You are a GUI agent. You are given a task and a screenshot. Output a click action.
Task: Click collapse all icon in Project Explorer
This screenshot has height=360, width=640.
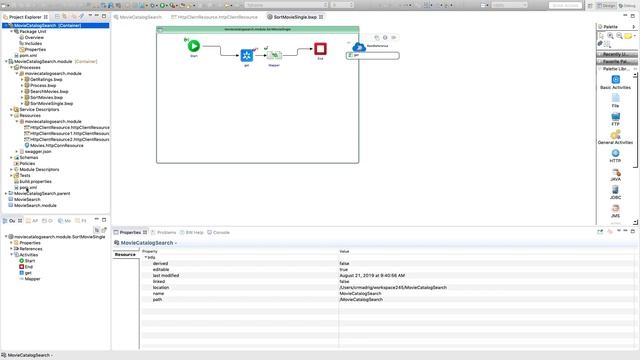pos(58,16)
